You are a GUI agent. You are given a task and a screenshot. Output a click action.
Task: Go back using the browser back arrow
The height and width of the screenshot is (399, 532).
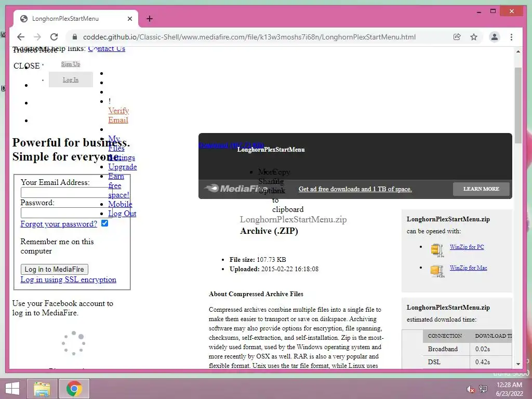point(21,37)
